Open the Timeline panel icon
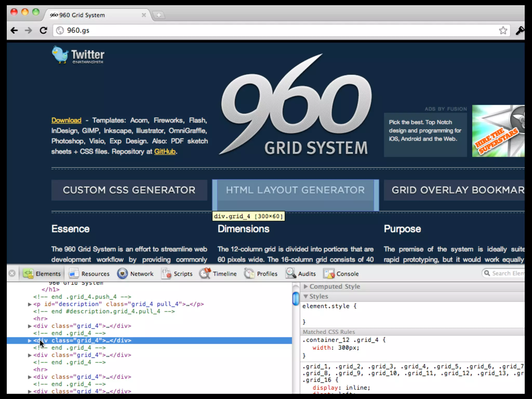Image resolution: width=532 pixels, height=399 pixels. (x=205, y=274)
